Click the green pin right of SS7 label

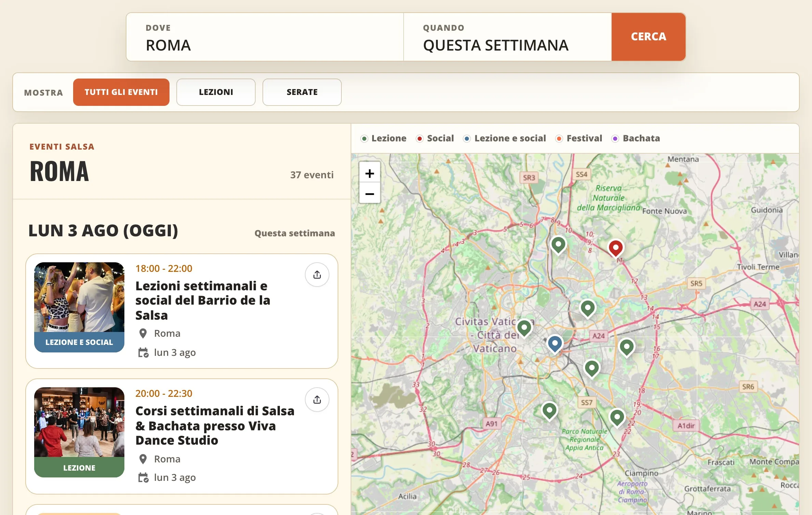coord(617,418)
